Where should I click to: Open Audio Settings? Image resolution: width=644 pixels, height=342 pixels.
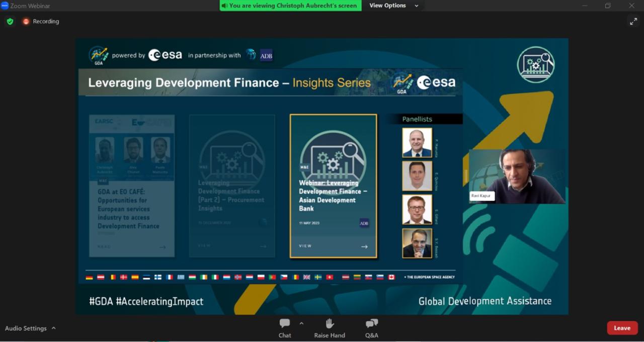26,328
